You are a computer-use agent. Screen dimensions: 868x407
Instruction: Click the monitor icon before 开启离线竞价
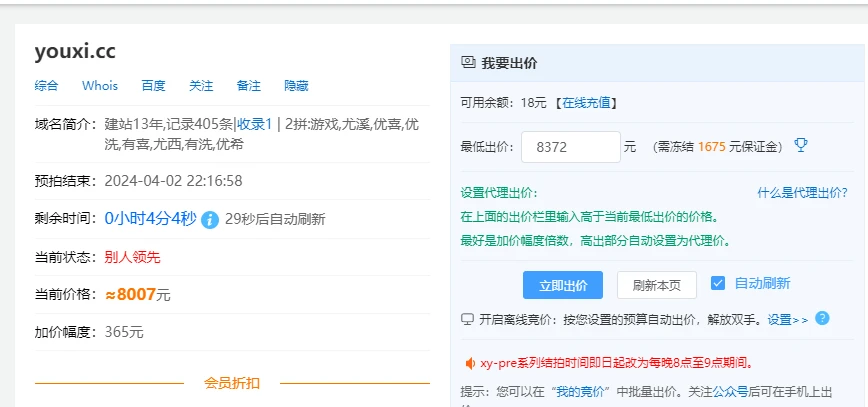466,320
